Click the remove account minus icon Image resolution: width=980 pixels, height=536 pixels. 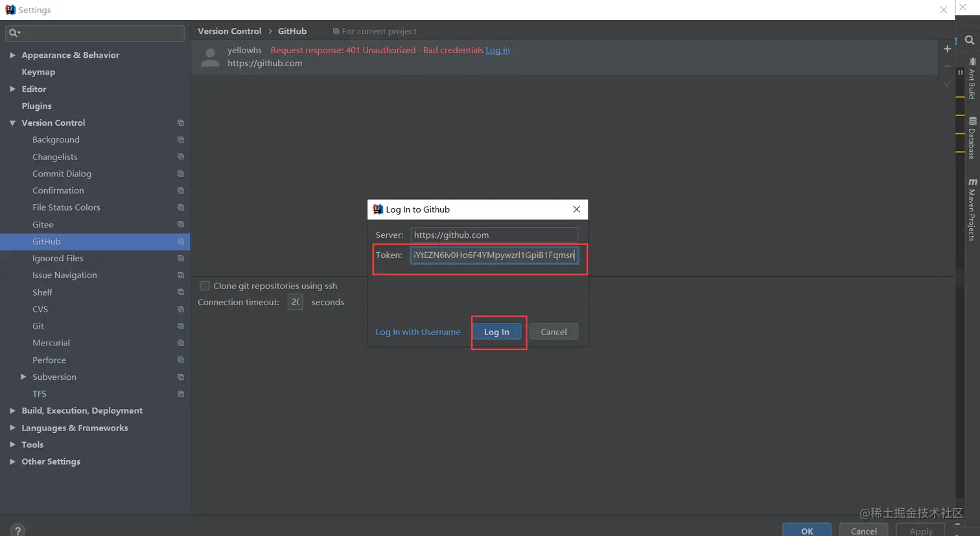(x=947, y=66)
